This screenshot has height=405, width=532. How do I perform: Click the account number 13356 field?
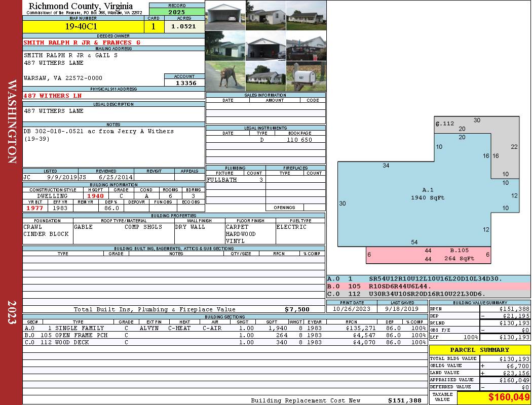point(184,83)
